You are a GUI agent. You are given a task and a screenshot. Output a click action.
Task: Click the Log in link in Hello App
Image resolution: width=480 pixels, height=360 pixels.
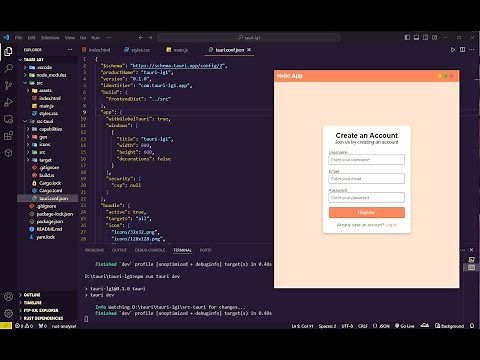click(x=391, y=225)
